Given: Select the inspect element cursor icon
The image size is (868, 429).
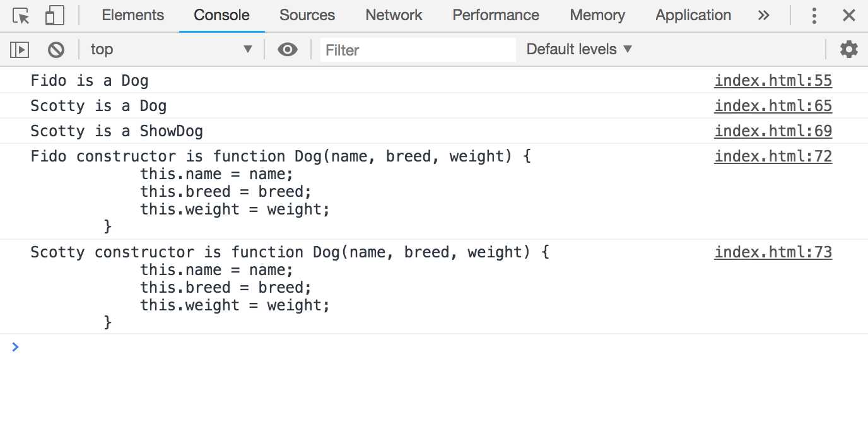Looking at the screenshot, I should point(21,16).
